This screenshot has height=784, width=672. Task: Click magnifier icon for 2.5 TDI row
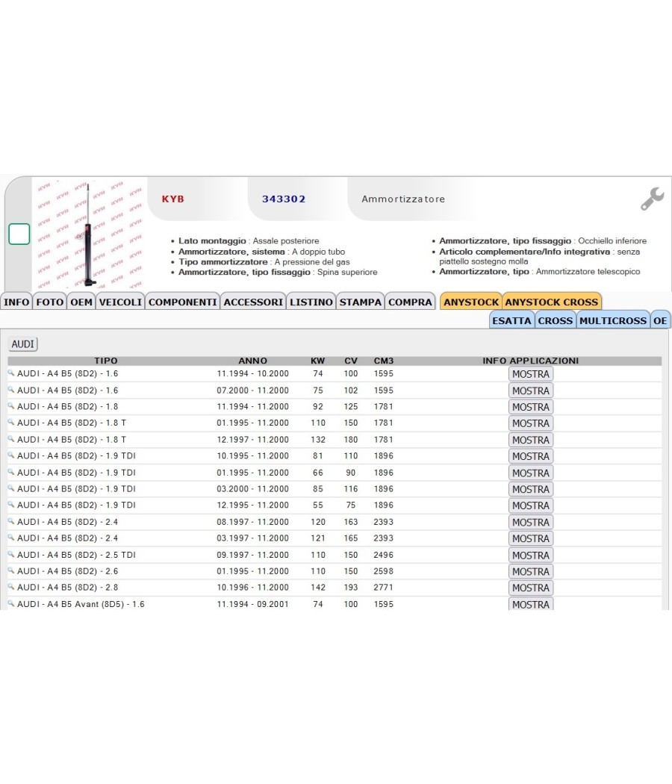tap(11, 555)
